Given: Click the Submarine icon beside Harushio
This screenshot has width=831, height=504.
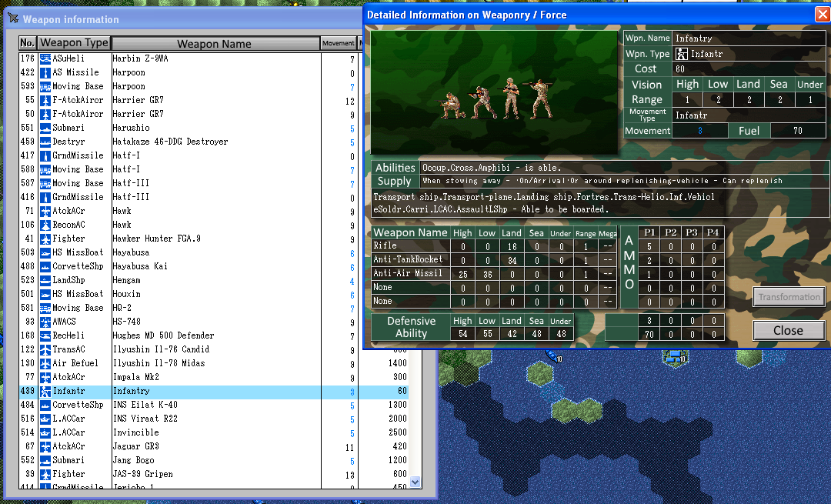Looking at the screenshot, I should click(45, 128).
